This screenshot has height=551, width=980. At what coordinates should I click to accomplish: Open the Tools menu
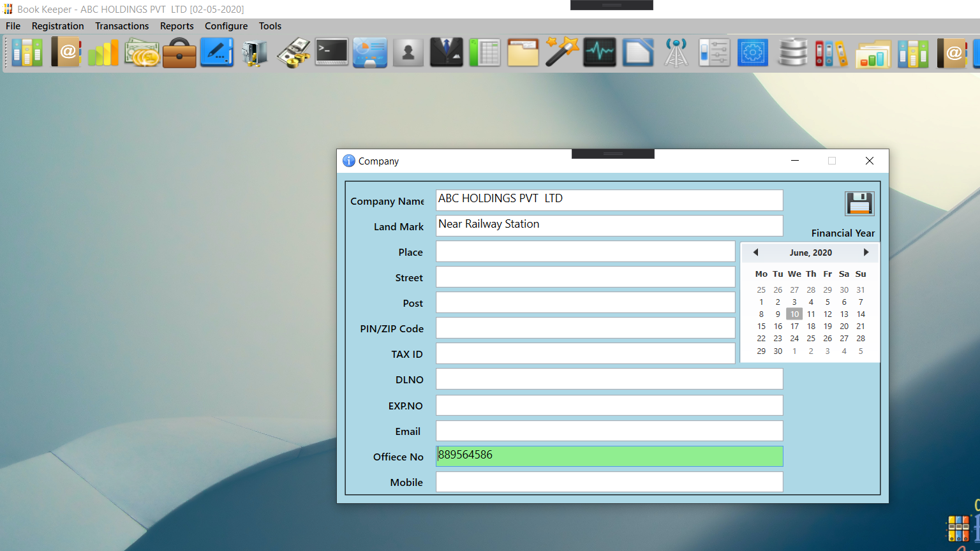click(x=270, y=26)
